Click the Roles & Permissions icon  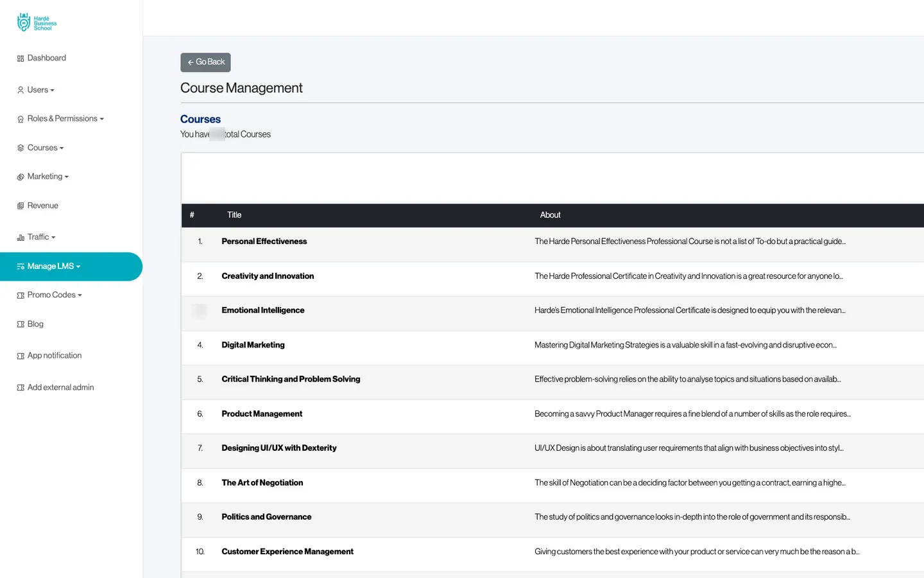point(21,119)
